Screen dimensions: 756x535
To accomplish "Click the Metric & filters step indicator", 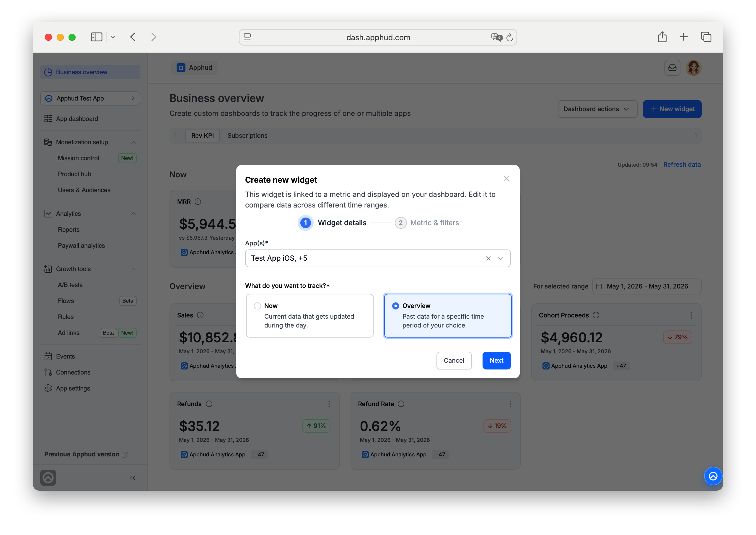I will click(427, 223).
